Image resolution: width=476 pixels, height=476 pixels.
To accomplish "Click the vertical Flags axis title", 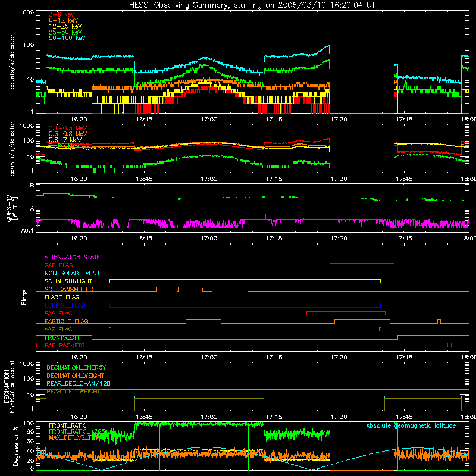I will (x=24, y=297).
